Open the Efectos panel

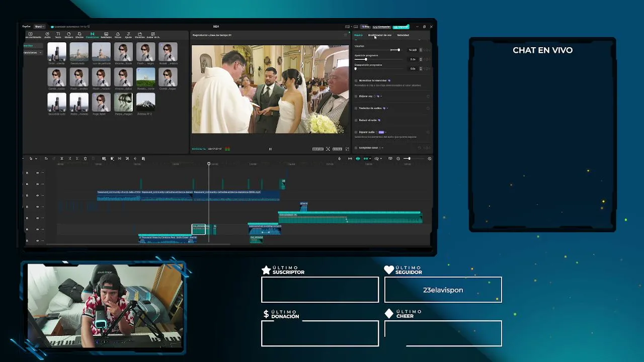pyautogui.click(x=79, y=35)
